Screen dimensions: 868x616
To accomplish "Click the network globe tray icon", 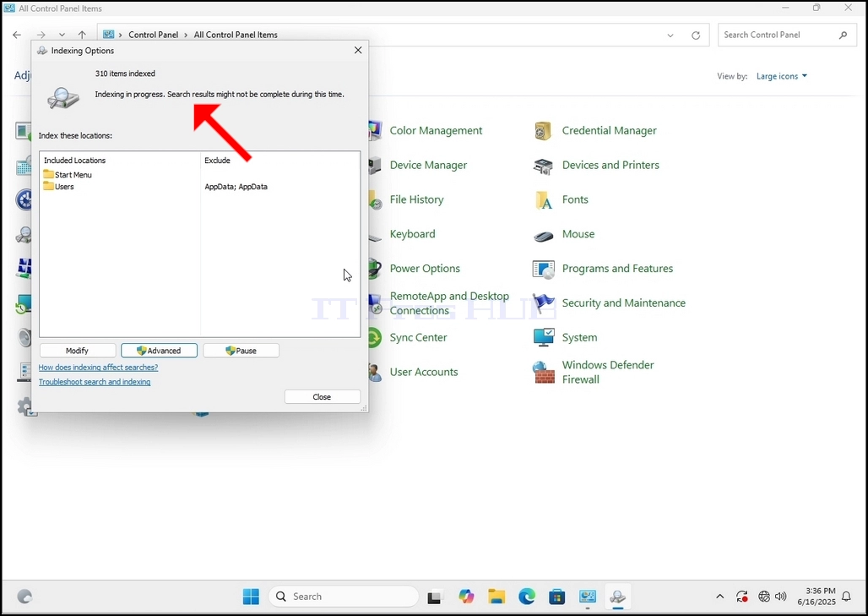I will (764, 597).
